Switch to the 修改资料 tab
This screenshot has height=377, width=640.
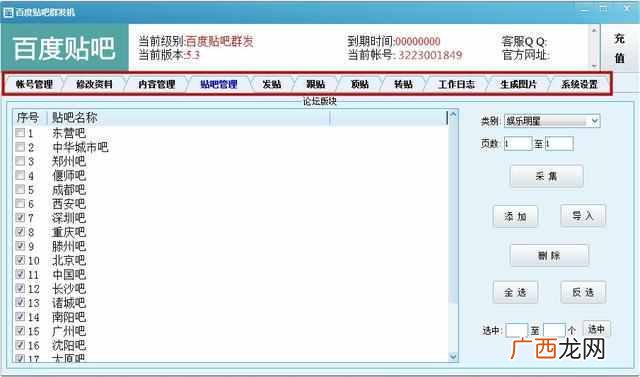(x=94, y=84)
